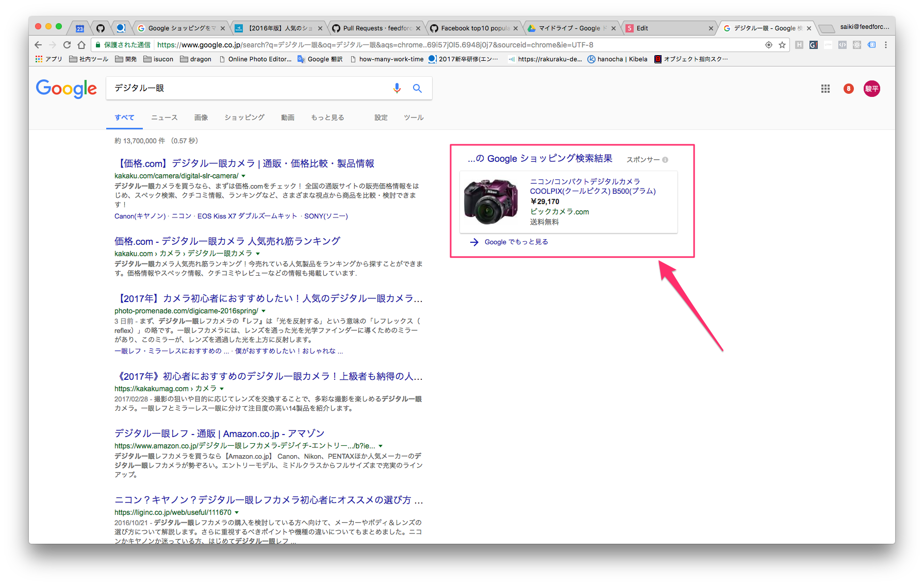Open the Google 翻訳 bookmark
This screenshot has height=585, width=924.
coord(320,59)
